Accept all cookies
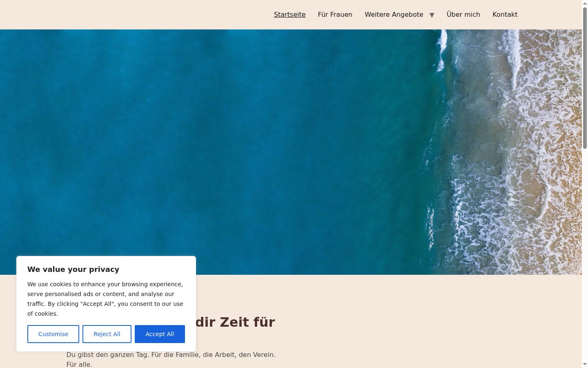588x368 pixels. pyautogui.click(x=160, y=334)
